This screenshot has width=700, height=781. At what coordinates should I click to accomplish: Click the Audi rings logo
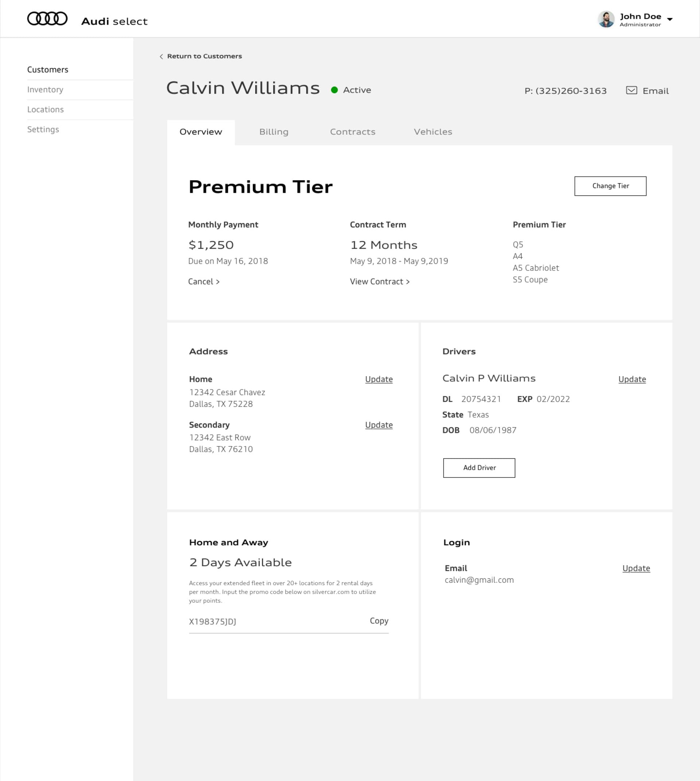pyautogui.click(x=47, y=18)
